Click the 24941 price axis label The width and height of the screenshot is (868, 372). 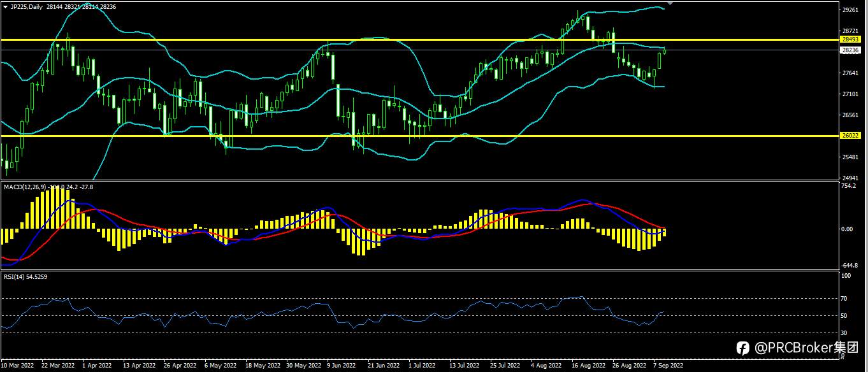850,178
